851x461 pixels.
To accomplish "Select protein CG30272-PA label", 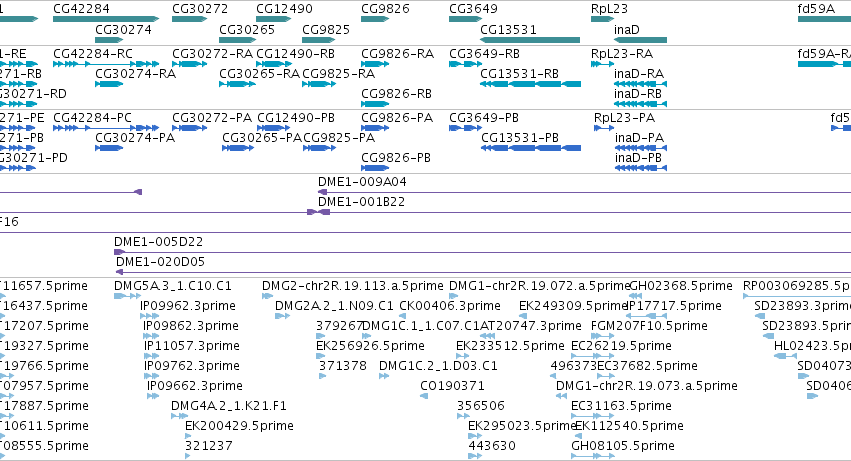I will coord(212,118).
